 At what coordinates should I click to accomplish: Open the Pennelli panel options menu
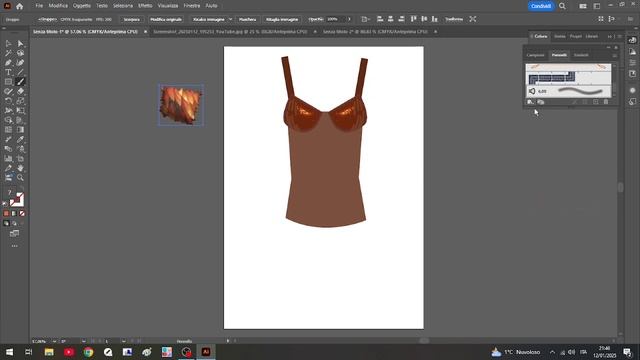615,55
